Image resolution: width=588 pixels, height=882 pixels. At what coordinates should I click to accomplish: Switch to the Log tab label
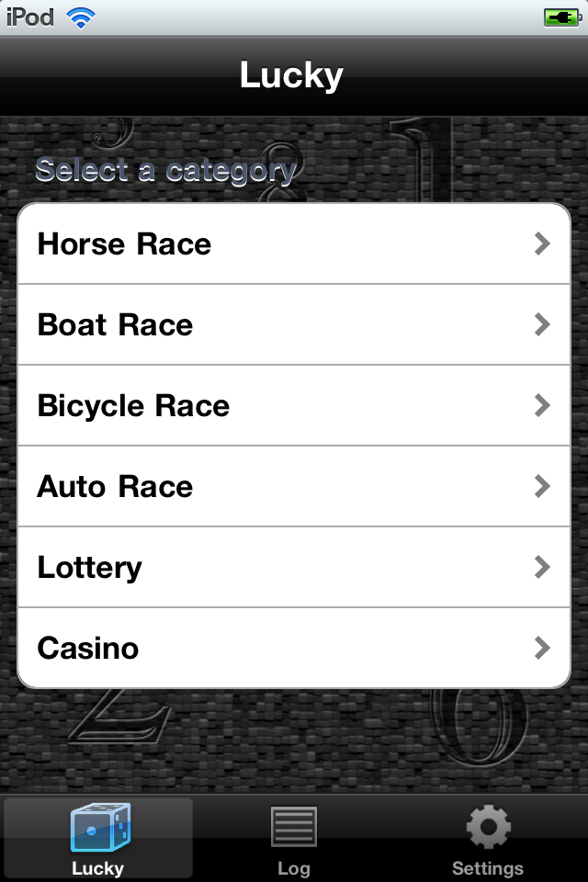[294, 868]
